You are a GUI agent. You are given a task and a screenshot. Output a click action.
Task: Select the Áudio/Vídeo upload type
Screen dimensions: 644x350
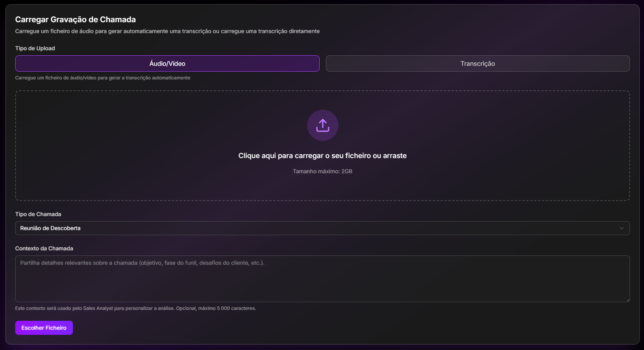pos(167,63)
